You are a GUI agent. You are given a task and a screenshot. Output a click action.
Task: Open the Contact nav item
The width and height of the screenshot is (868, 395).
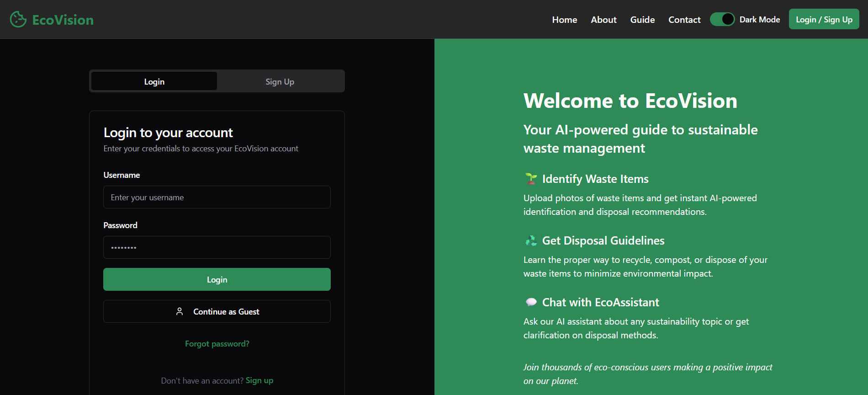pyautogui.click(x=684, y=20)
